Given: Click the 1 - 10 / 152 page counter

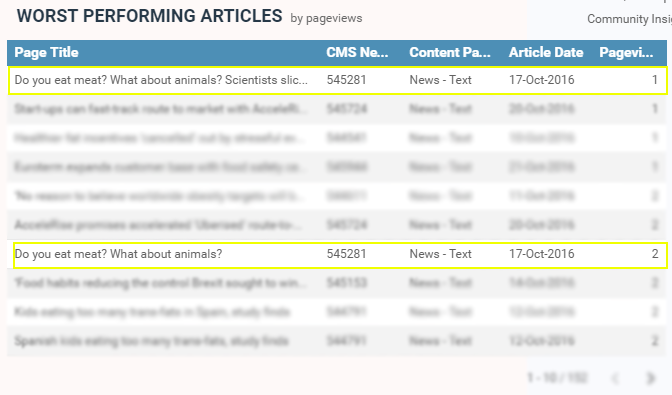Looking at the screenshot, I should click(557, 378).
